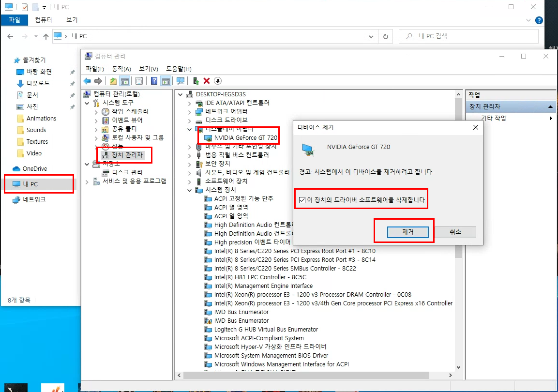Collapse the 시스템 장치 tree branch
Viewport: 558px width, 392px height.
[x=190, y=189]
